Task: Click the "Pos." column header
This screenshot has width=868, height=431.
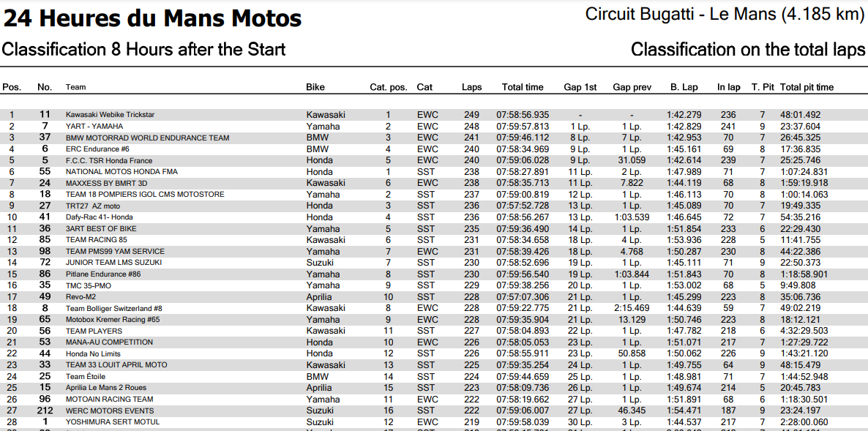Action: 12,87
